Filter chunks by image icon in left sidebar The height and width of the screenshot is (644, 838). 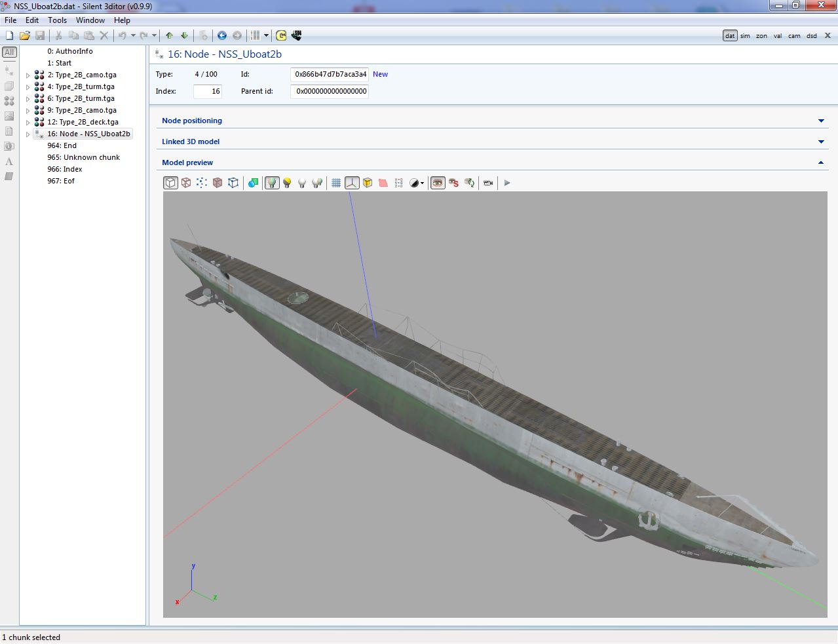coord(9,116)
